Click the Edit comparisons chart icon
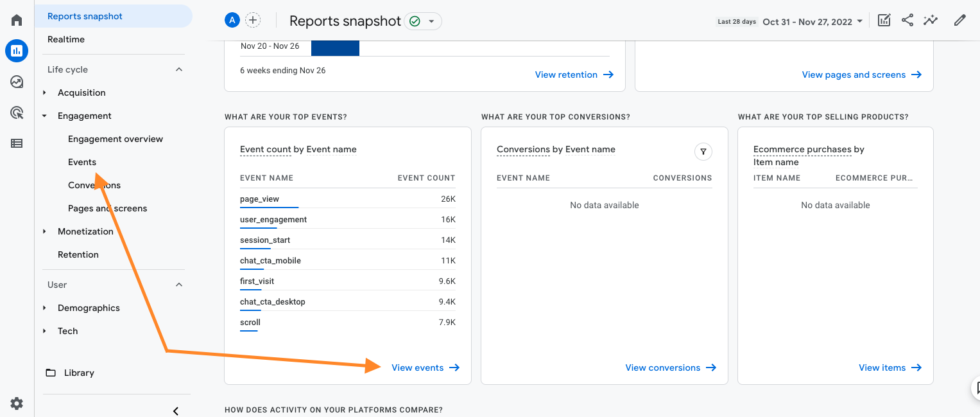The width and height of the screenshot is (980, 417). tap(884, 21)
